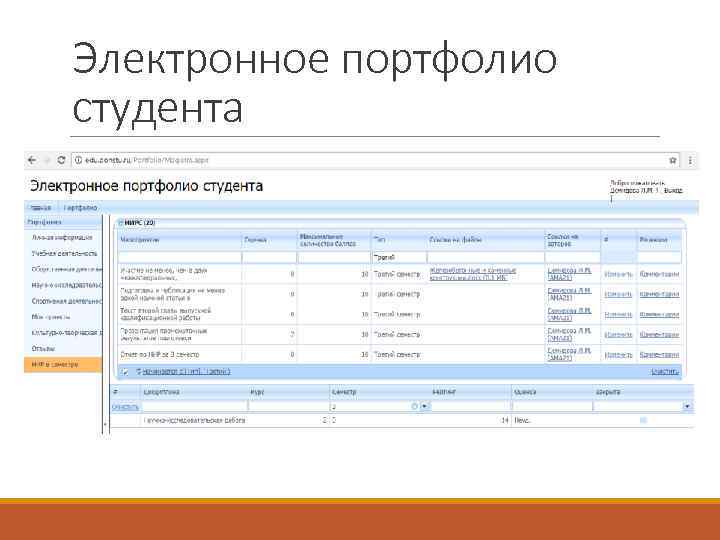Select highlighted НИР в семестре sidebar item
720x540 pixels.
click(x=63, y=365)
